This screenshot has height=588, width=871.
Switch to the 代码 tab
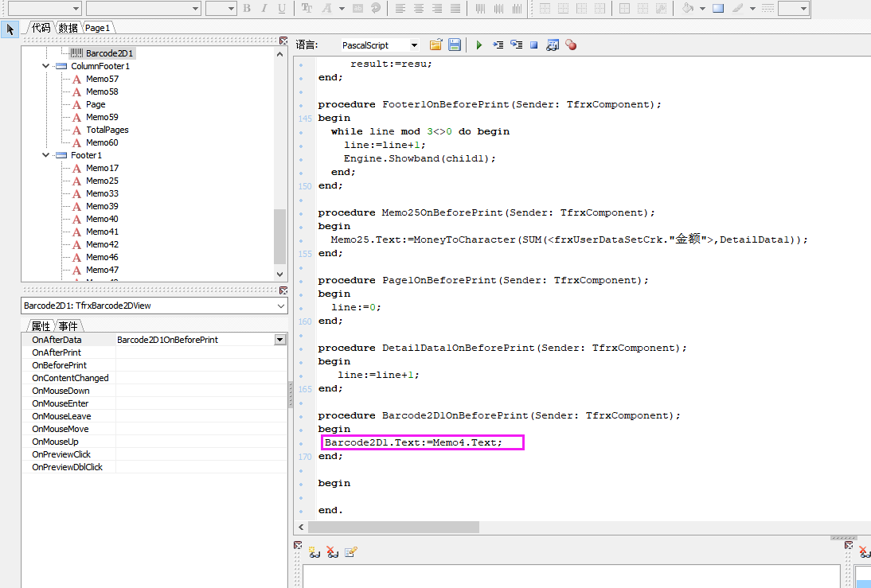[41, 28]
